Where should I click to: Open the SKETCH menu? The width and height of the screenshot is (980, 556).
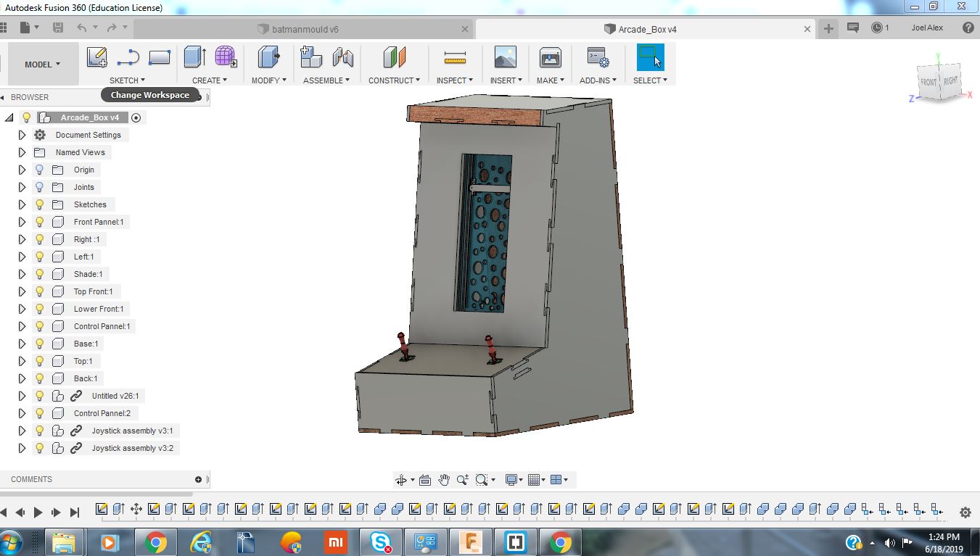(x=127, y=80)
